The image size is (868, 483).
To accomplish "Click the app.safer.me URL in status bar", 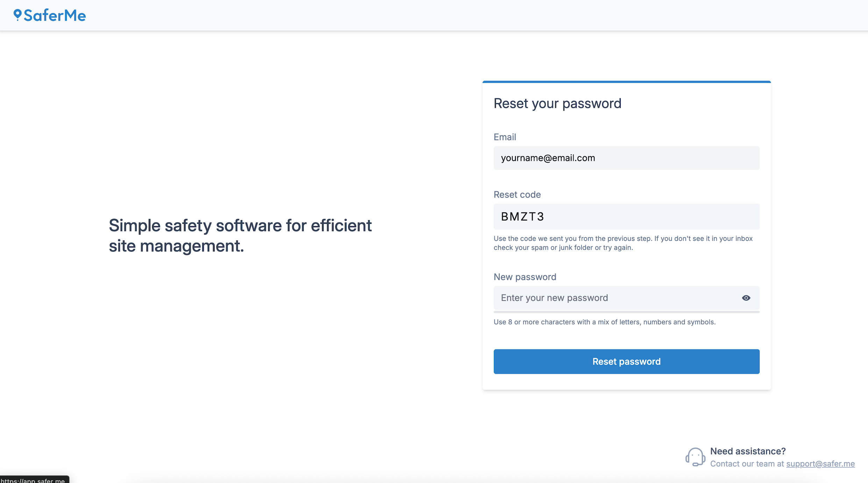I will [x=33, y=480].
